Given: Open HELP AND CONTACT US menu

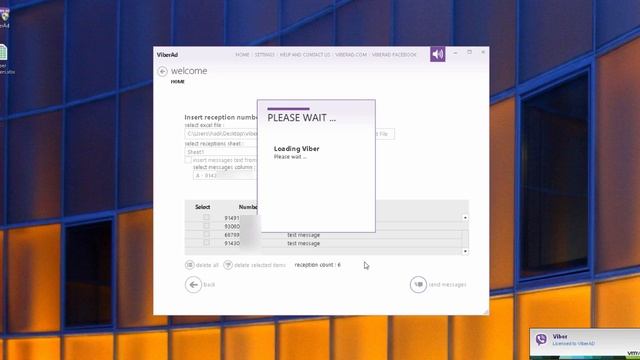Looking at the screenshot, I should point(305,54).
